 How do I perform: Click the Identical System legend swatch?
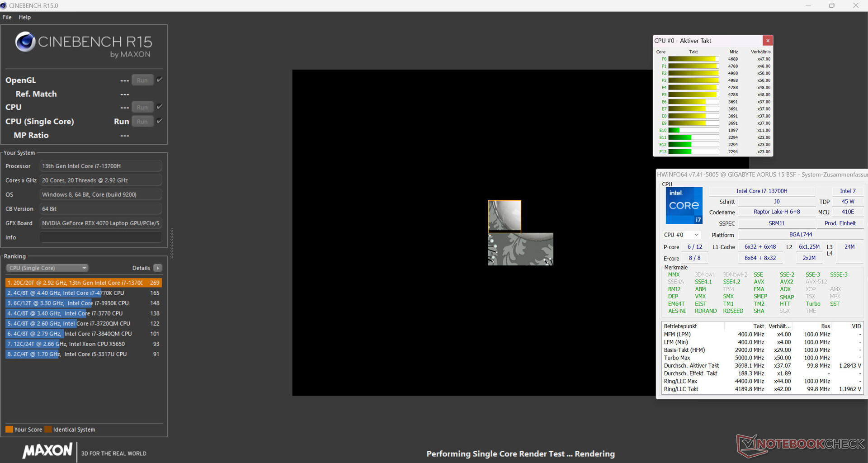click(x=48, y=430)
